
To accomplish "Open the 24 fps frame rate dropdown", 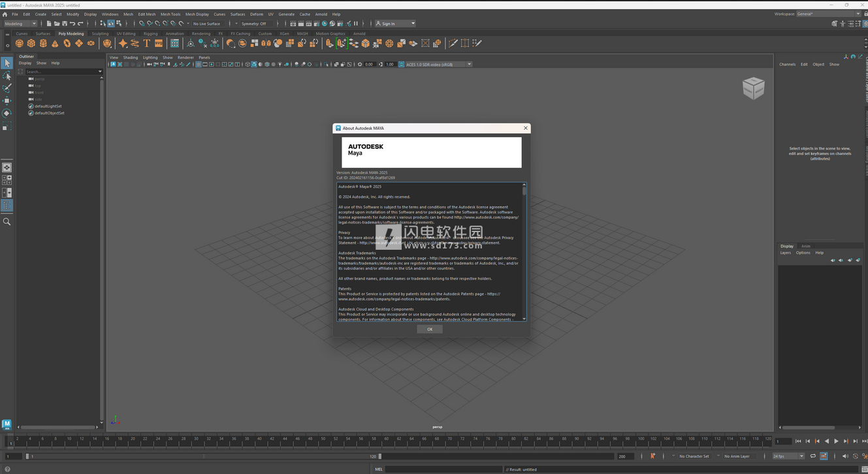I will click(x=788, y=456).
